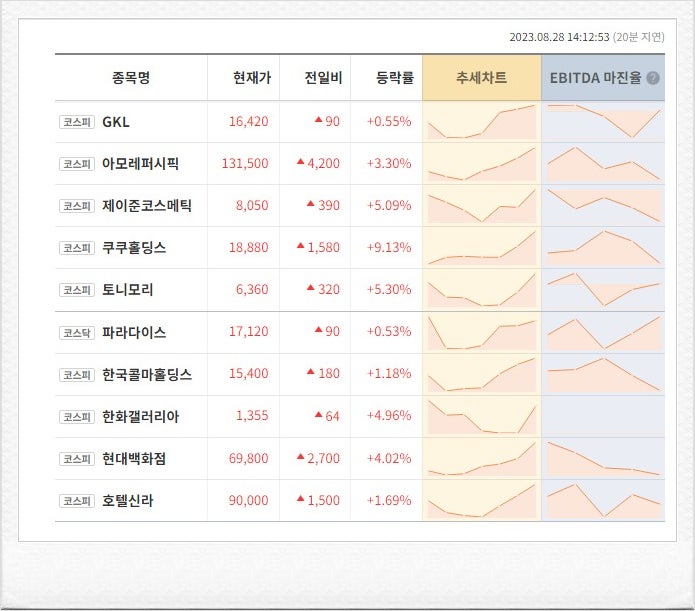Click the GKL trend chart thumbnail
Screen dimensions: 695x611
(481, 121)
